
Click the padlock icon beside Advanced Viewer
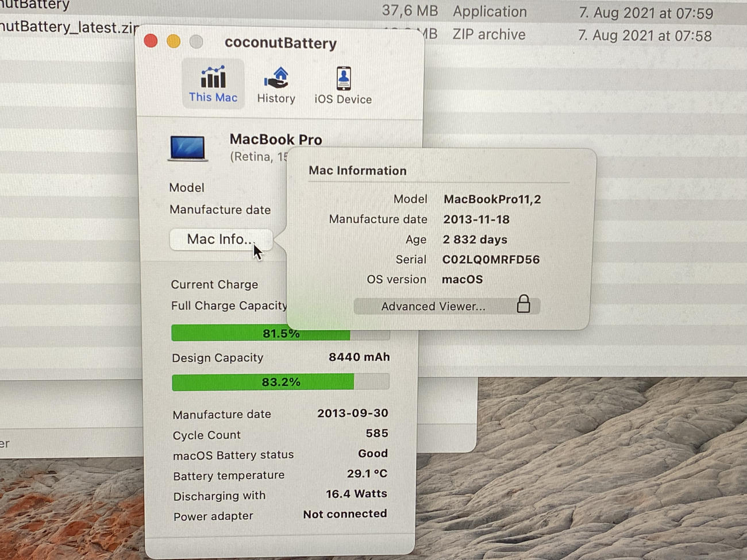point(523,304)
